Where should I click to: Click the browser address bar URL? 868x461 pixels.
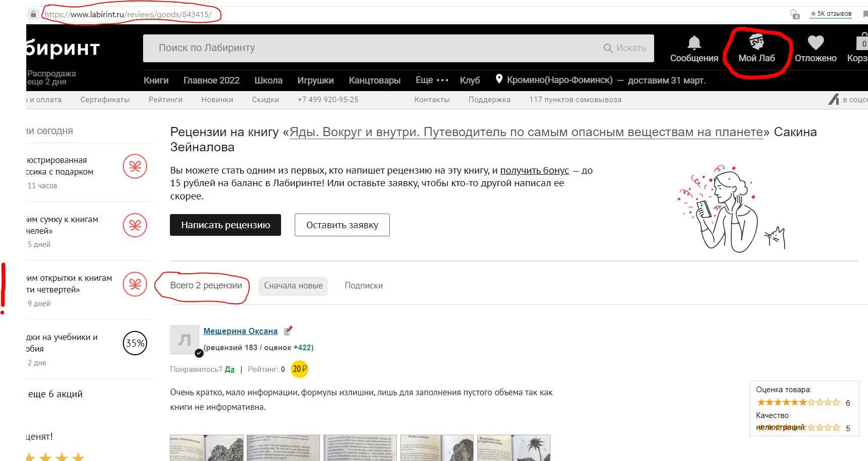pyautogui.click(x=128, y=14)
